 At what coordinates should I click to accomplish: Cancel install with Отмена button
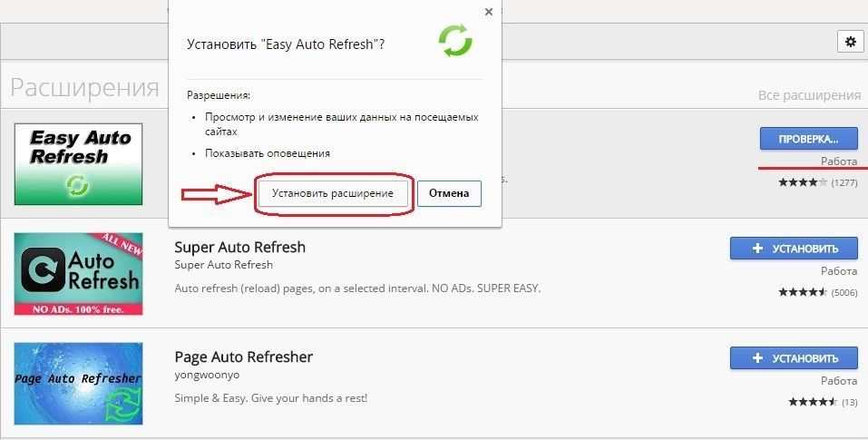click(449, 194)
